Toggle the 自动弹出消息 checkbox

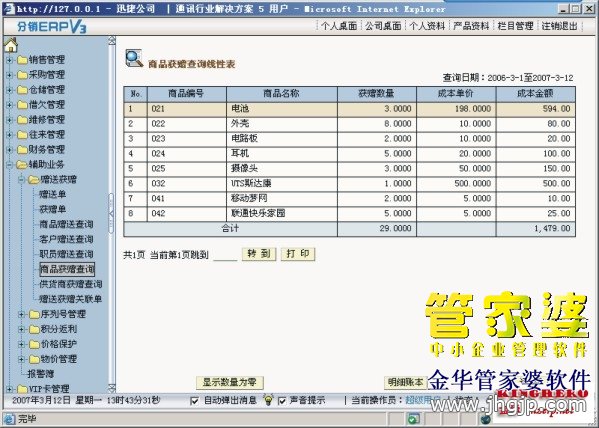pos(194,401)
